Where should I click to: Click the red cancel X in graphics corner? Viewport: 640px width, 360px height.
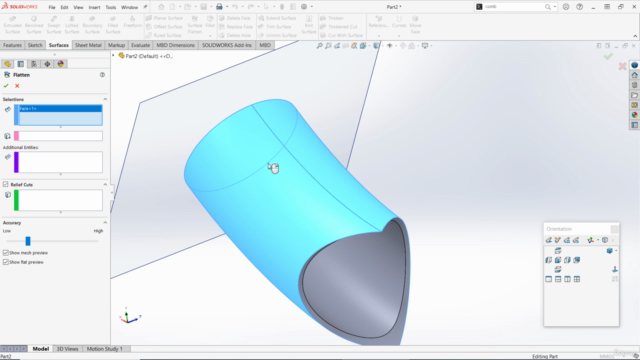[x=622, y=66]
